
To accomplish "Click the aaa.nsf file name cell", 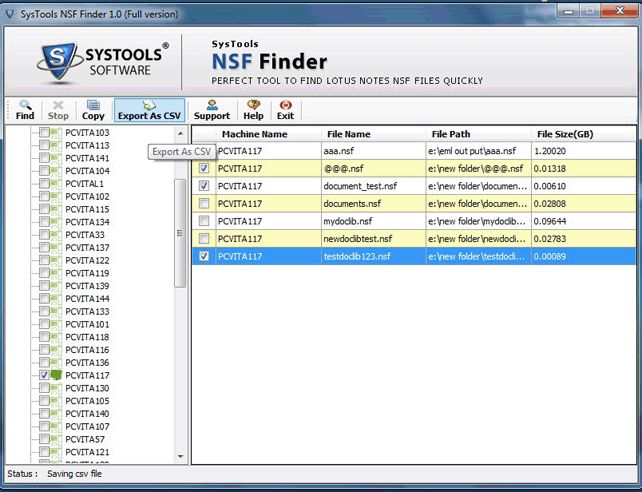I will (373, 151).
